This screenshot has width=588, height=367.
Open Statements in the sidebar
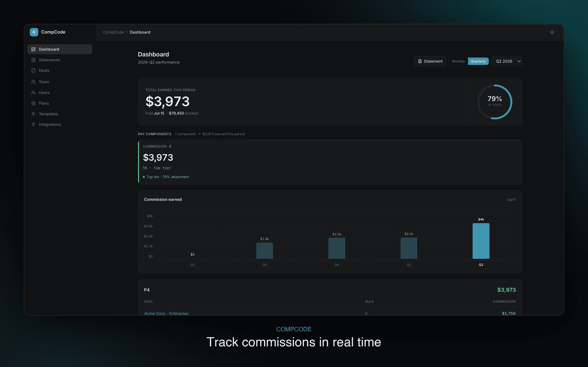click(60, 60)
